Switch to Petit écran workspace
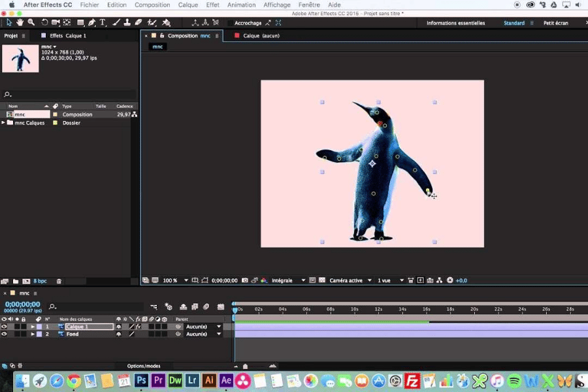 (x=555, y=23)
